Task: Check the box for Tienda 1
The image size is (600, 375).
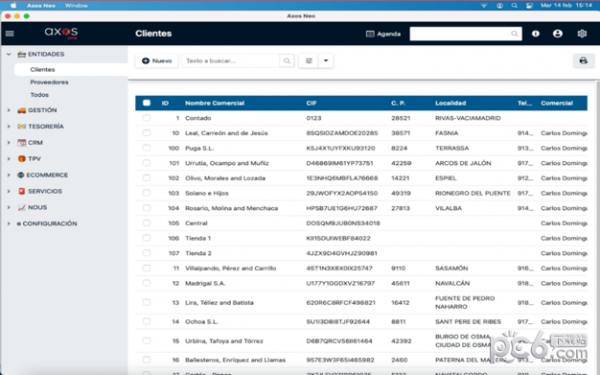Action: click(x=146, y=238)
